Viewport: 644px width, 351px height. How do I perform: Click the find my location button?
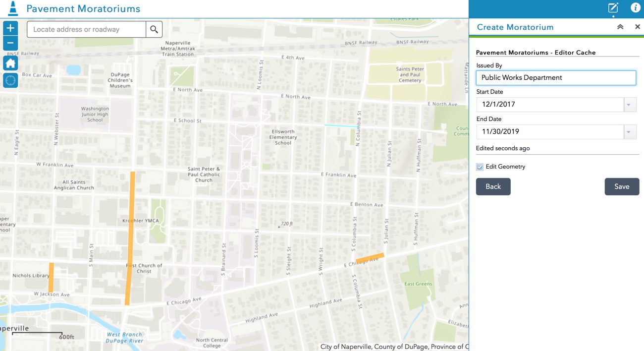(10, 80)
